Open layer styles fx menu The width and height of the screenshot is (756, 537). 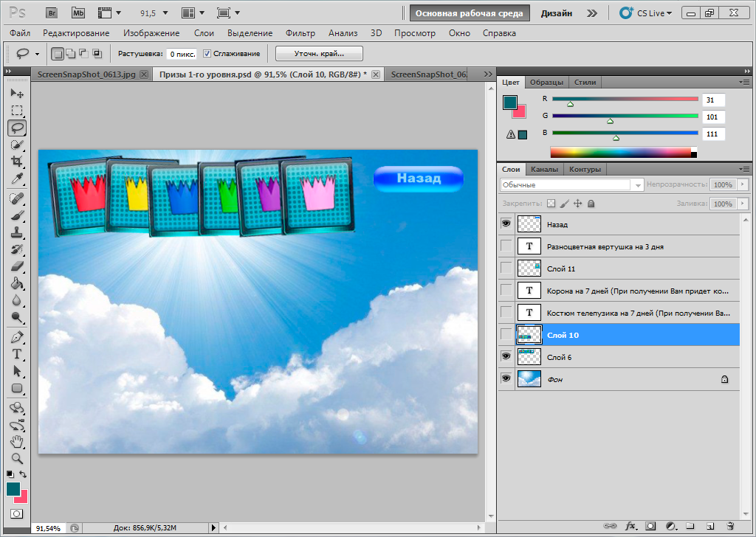click(x=630, y=526)
